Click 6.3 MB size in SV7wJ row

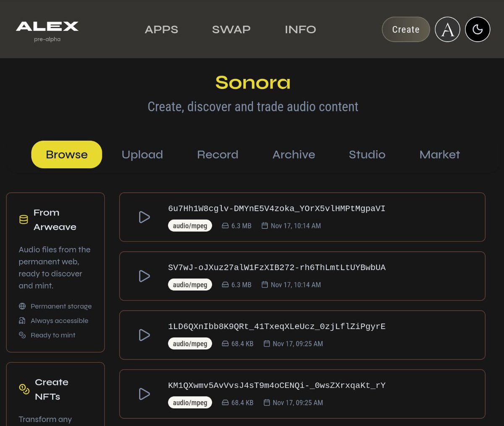coord(241,285)
